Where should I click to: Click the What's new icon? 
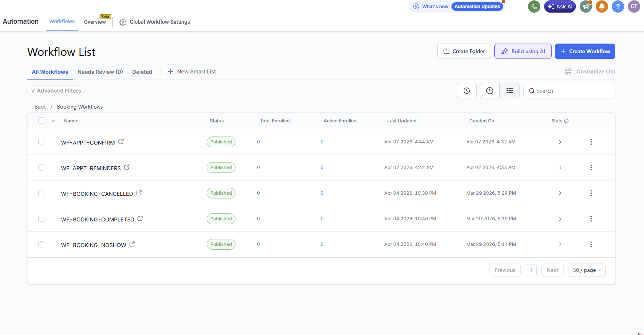[x=416, y=7]
